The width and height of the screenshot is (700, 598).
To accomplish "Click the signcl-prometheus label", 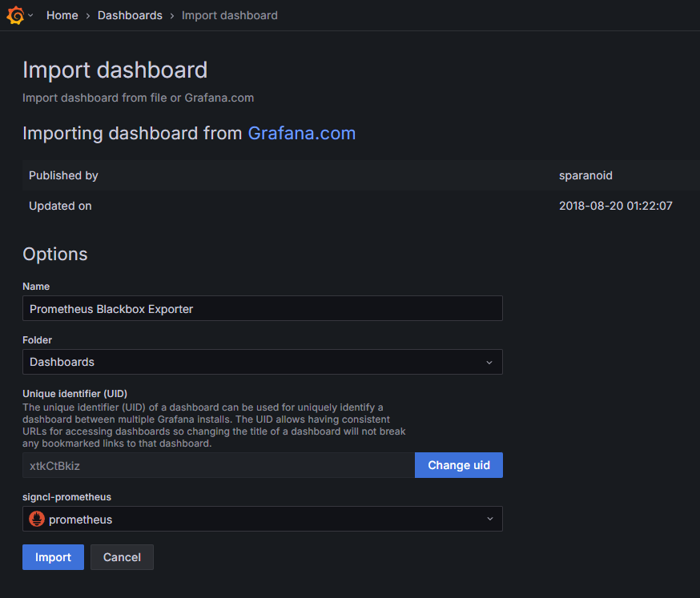I will pyautogui.click(x=67, y=497).
